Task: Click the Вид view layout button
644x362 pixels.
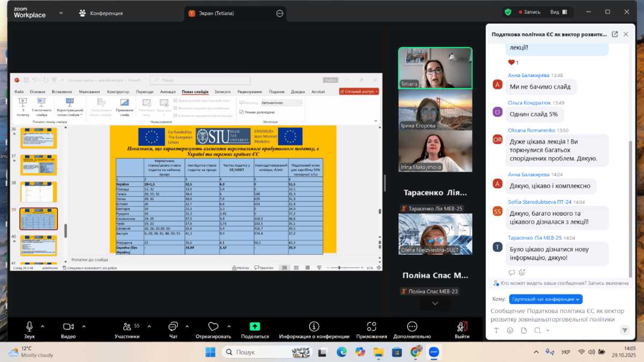Action: coord(558,12)
